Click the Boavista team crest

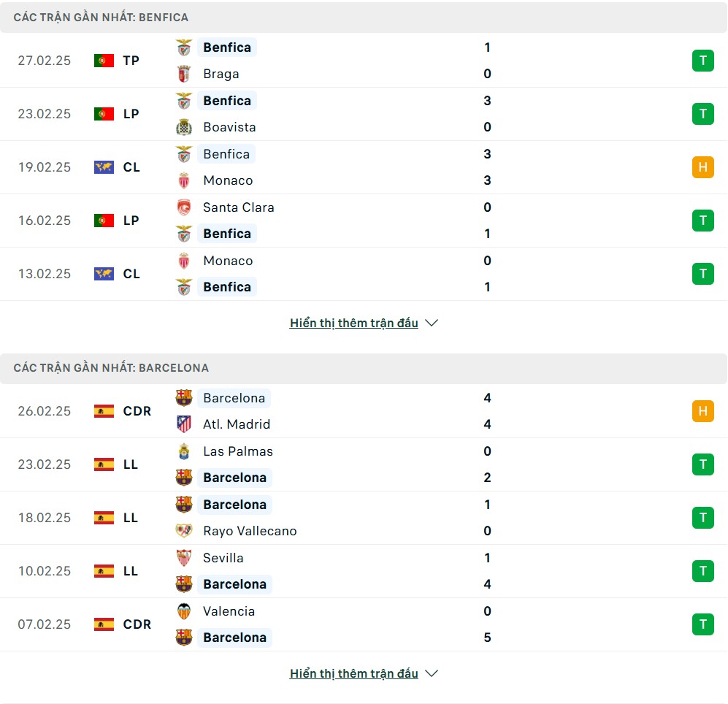pos(184,127)
